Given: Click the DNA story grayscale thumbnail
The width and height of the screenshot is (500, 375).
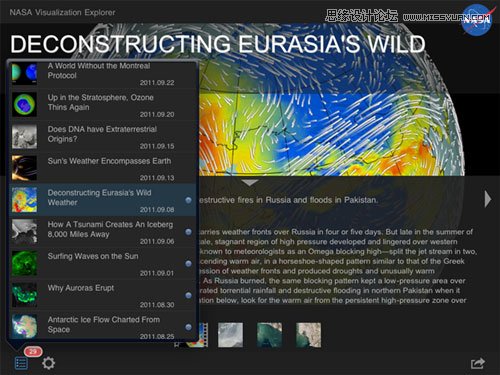Looking at the screenshot, I should click(24, 136).
